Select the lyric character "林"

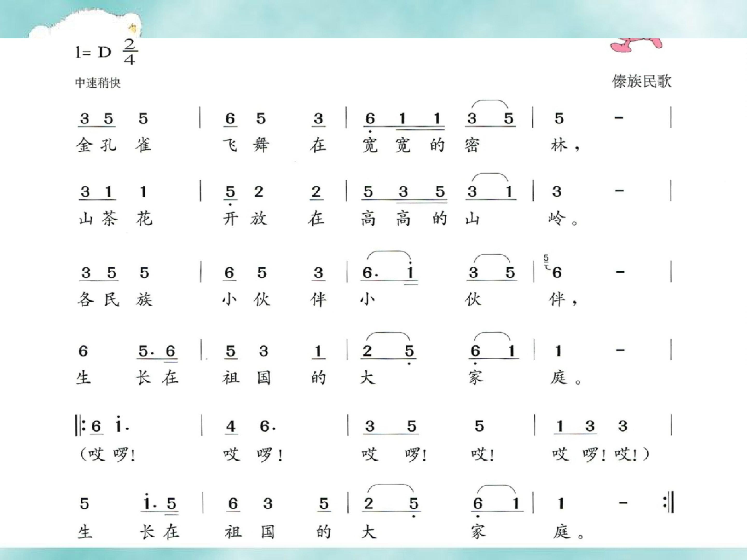pyautogui.click(x=559, y=145)
